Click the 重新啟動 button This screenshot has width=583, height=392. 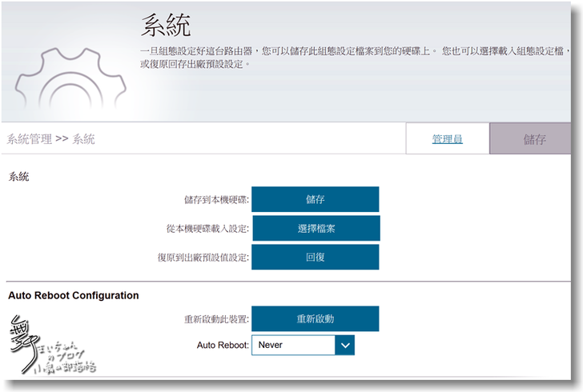pyautogui.click(x=315, y=318)
